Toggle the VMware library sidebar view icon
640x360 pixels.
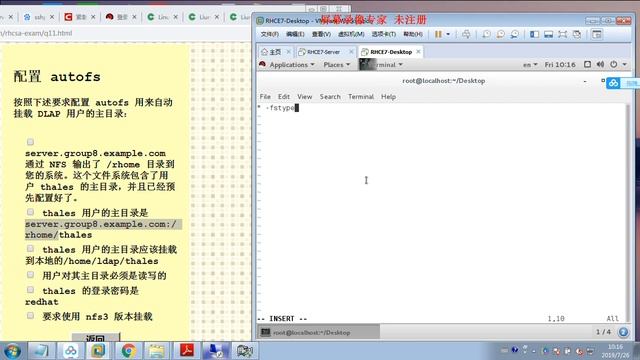tap(534, 34)
